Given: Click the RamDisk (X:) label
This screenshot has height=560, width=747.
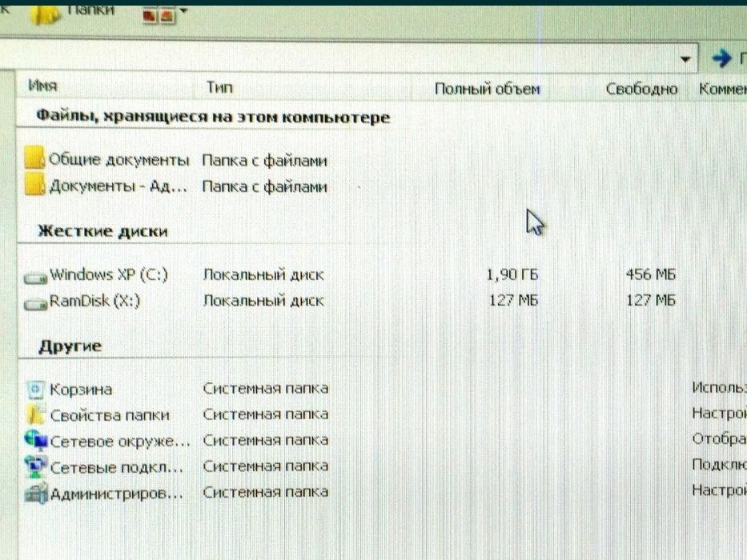Looking at the screenshot, I should [x=94, y=301].
